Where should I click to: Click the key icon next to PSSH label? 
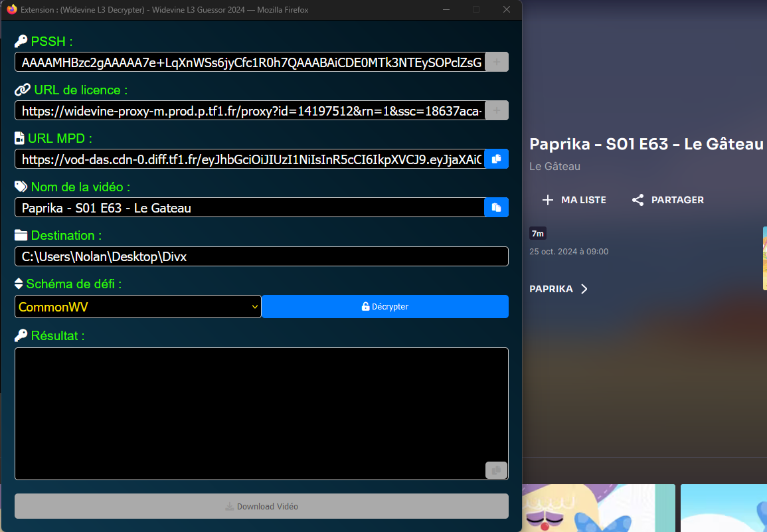[21, 41]
